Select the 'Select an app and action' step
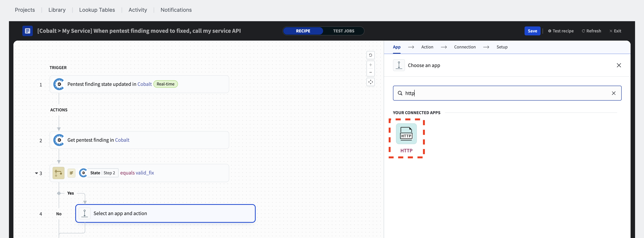 click(165, 213)
